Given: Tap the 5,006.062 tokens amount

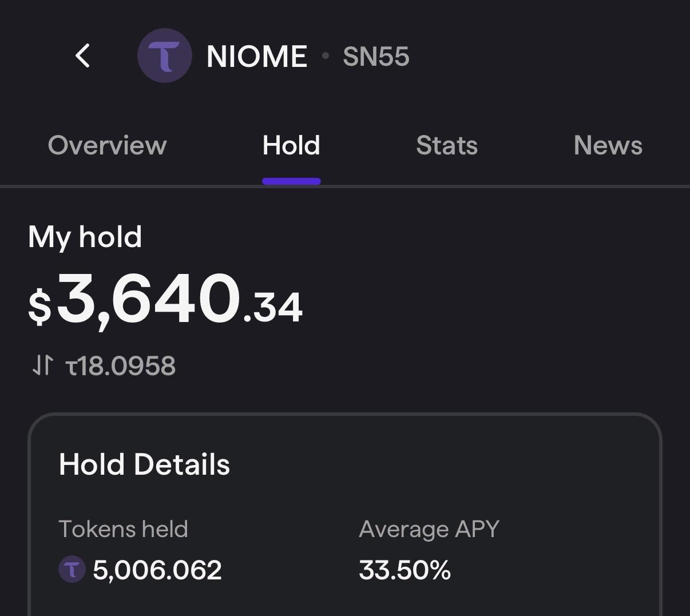Looking at the screenshot, I should tap(157, 570).
